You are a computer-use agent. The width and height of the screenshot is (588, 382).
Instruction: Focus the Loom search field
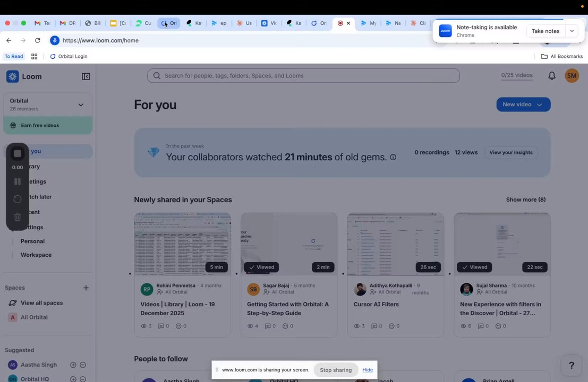pos(303,76)
